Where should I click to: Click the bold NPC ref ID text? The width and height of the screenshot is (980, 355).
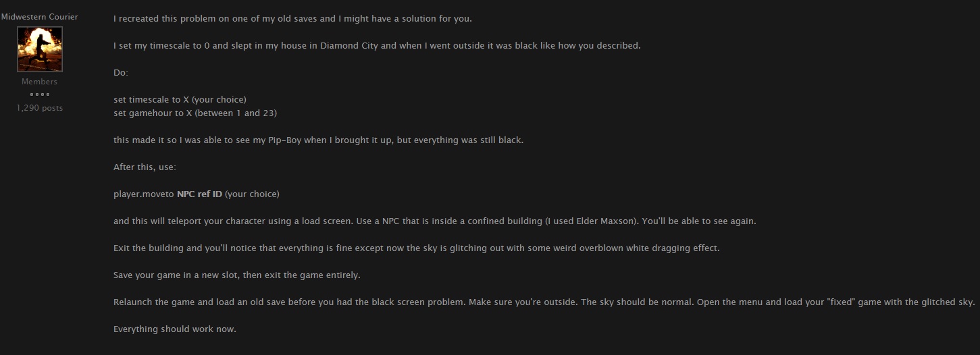[x=199, y=194]
